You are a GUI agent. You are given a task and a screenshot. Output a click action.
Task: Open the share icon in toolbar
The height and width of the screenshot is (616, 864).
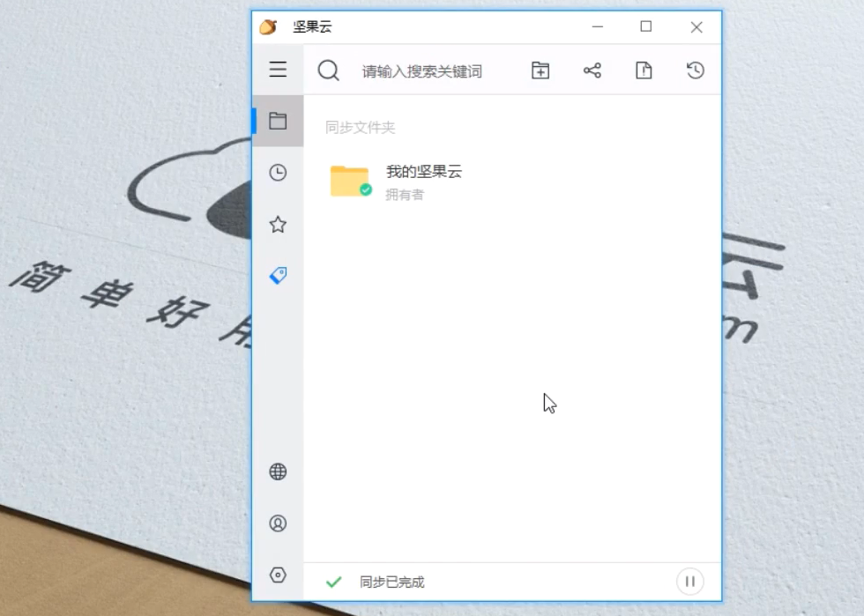click(x=592, y=71)
